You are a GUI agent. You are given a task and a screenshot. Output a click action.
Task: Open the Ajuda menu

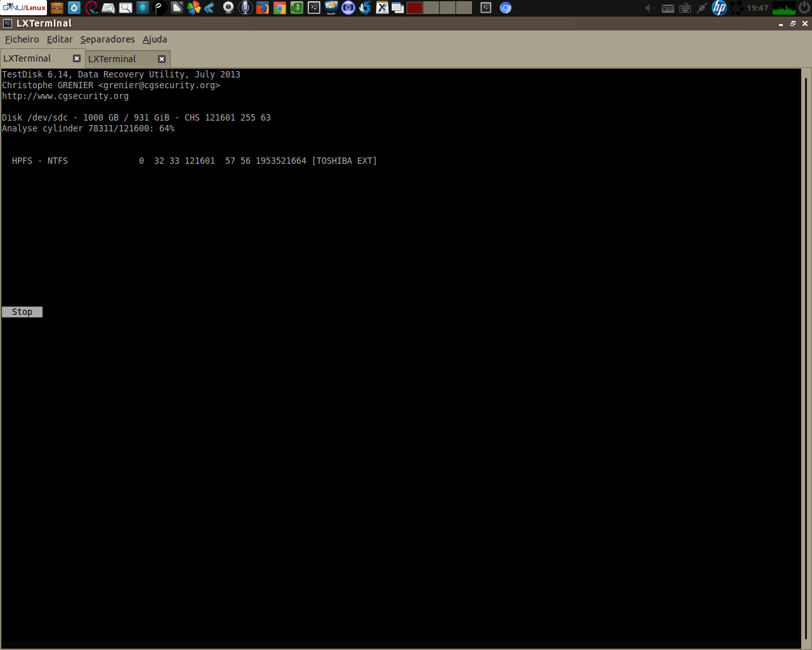click(x=155, y=39)
